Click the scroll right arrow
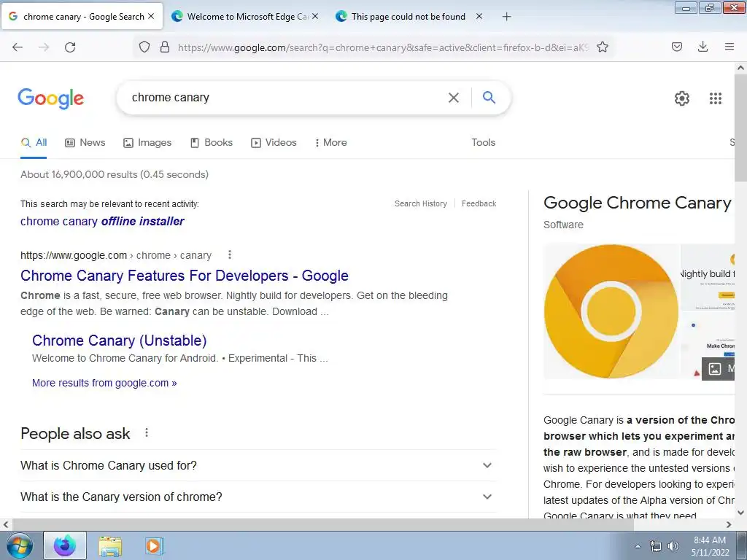Viewport: 747px width, 560px height. point(729,525)
